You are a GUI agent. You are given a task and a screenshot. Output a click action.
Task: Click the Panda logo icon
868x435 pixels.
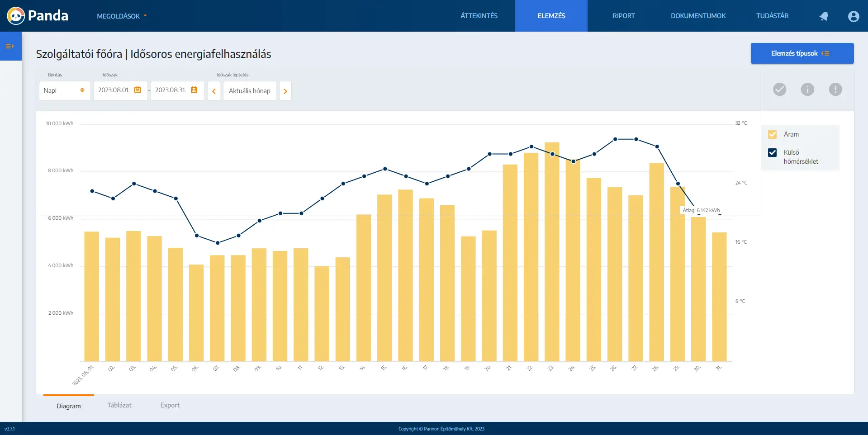[16, 16]
